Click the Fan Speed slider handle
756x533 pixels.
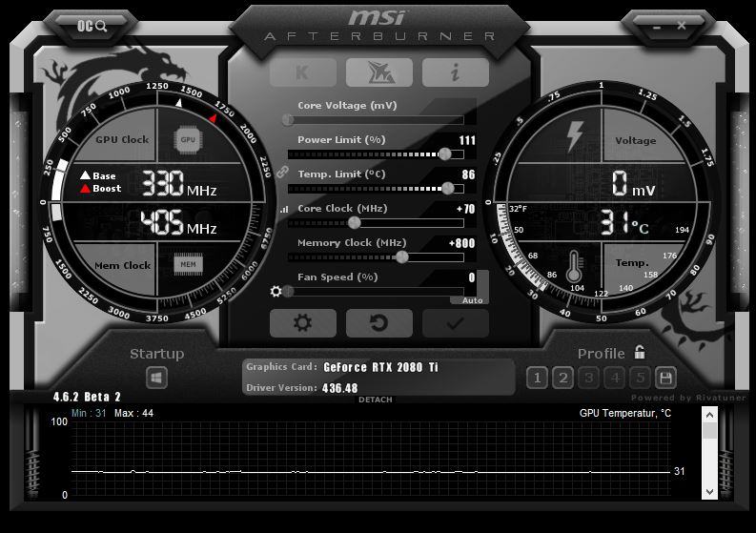pos(288,292)
